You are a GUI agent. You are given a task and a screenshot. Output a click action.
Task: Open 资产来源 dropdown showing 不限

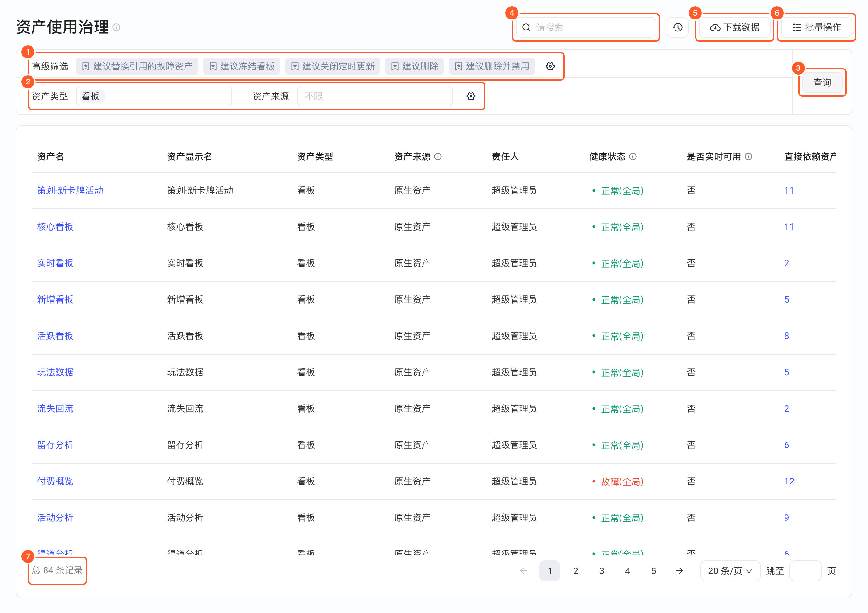[x=375, y=96]
